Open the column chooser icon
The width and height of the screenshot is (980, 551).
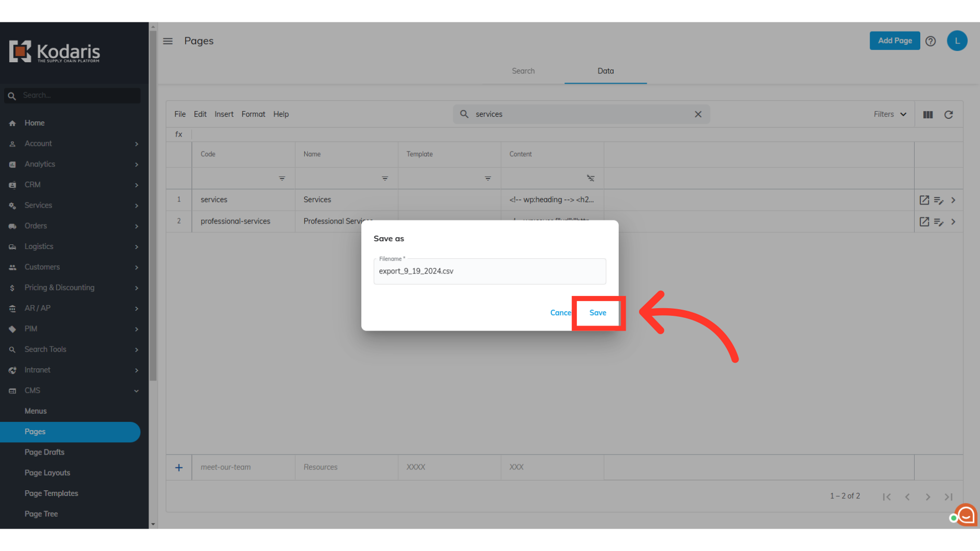928,114
